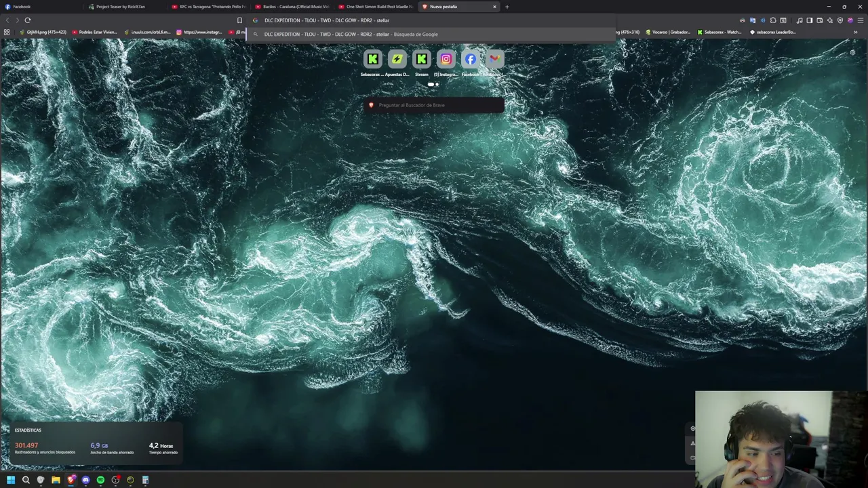Image resolution: width=868 pixels, height=488 pixels.
Task: Open the Facebook shortcut tile
Action: coord(470,59)
